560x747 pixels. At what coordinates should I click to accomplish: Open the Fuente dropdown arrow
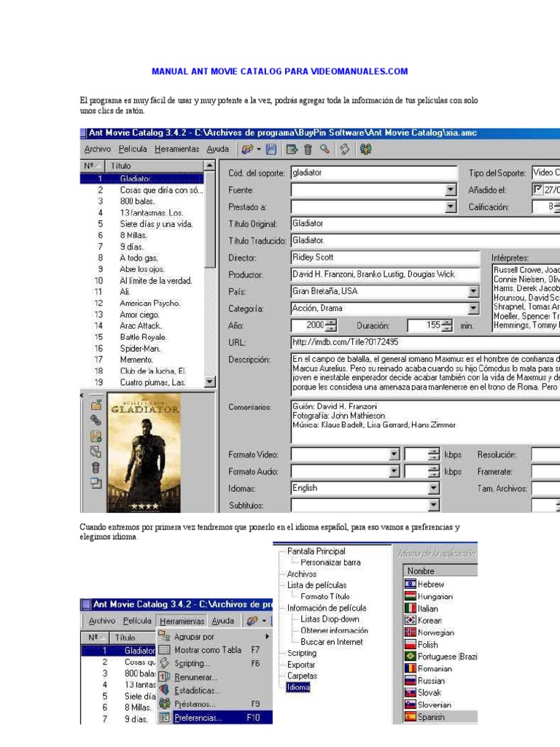point(450,190)
